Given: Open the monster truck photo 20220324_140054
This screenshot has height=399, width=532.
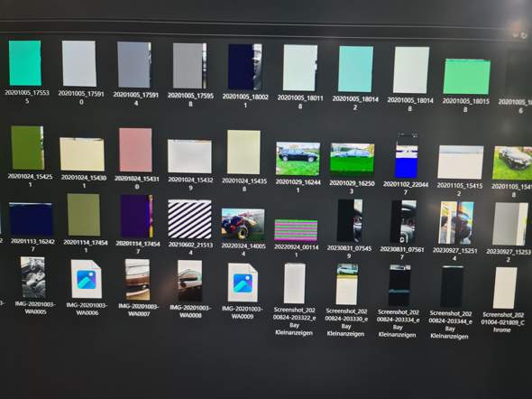Looking at the screenshot, I should [243, 224].
